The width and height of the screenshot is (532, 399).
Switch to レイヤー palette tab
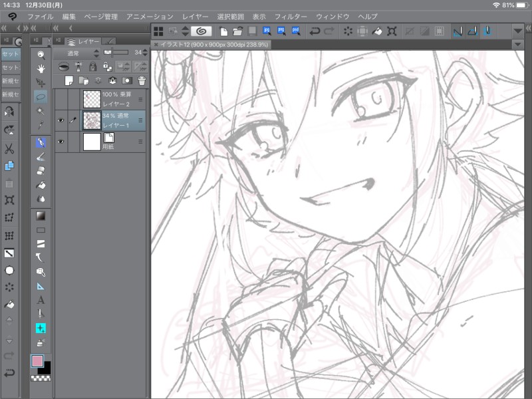click(84, 41)
